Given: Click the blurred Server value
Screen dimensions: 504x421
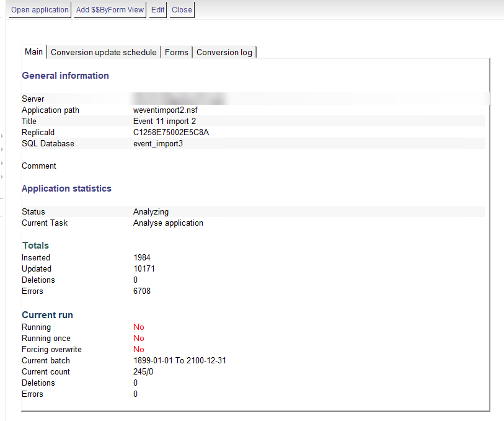Looking at the screenshot, I should 179,99.
